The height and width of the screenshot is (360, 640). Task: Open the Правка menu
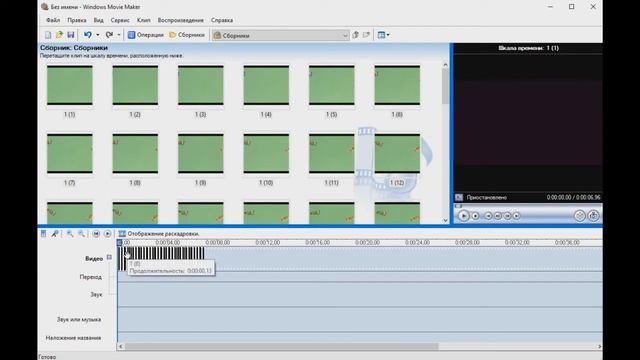pyautogui.click(x=77, y=20)
